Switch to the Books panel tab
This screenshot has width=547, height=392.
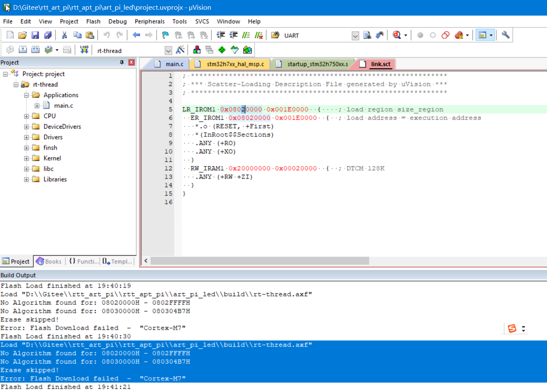click(x=49, y=261)
